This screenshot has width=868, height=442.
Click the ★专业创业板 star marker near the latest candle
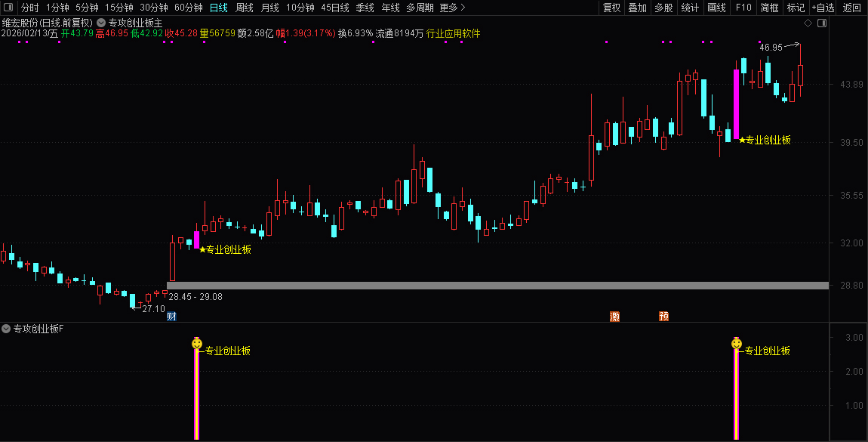click(742, 139)
